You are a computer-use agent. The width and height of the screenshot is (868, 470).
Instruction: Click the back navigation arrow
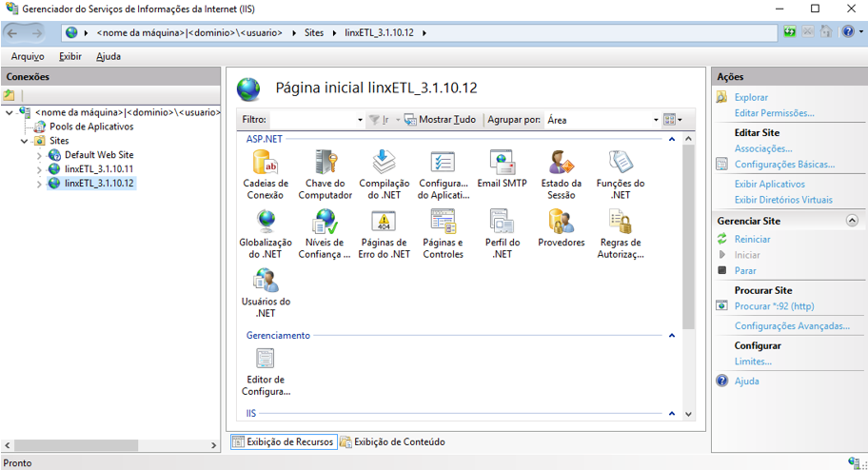12,33
